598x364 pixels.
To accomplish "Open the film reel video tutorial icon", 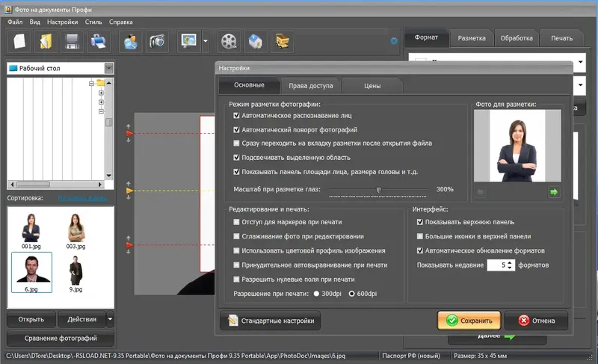I will coord(229,41).
